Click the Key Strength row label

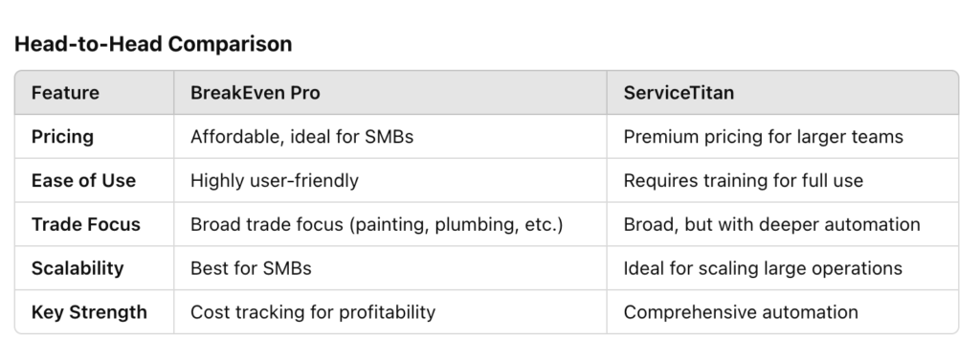coord(89,312)
